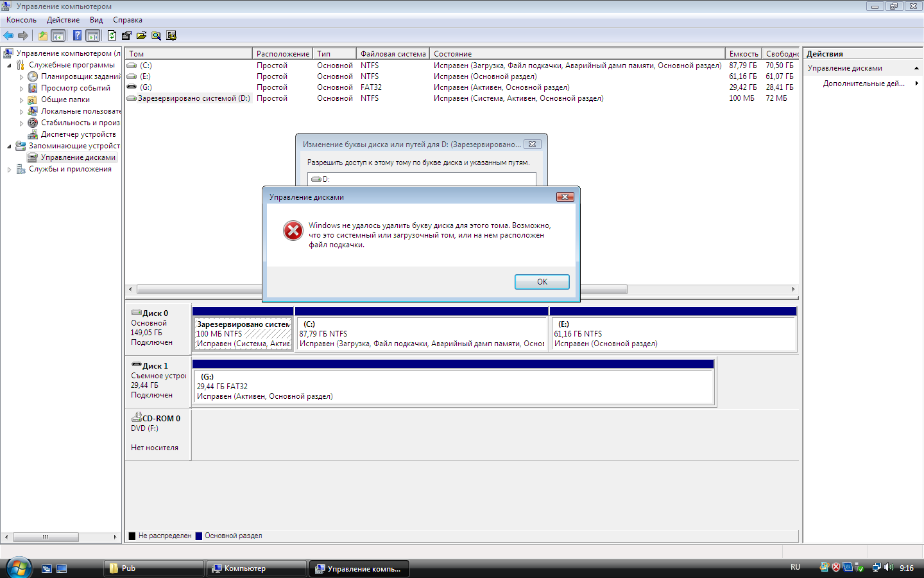Toggle the console tree pane toolbar icon
This screenshot has width=924, height=578.
click(x=58, y=35)
